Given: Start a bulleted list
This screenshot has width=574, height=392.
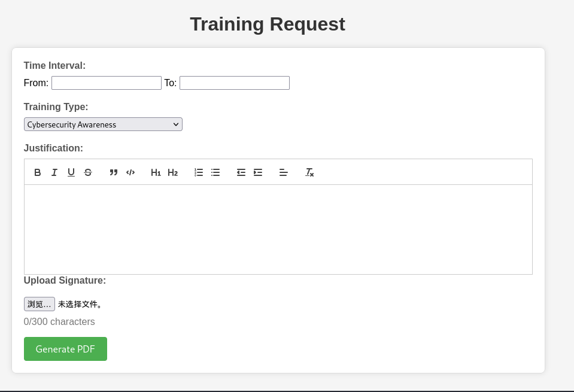Looking at the screenshot, I should [x=215, y=172].
